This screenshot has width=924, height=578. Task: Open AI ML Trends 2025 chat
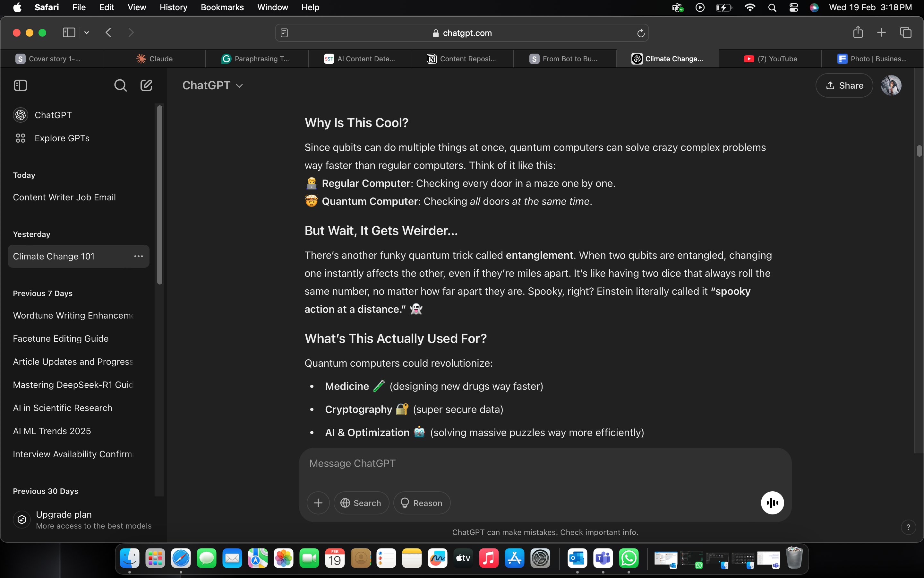[78, 431]
